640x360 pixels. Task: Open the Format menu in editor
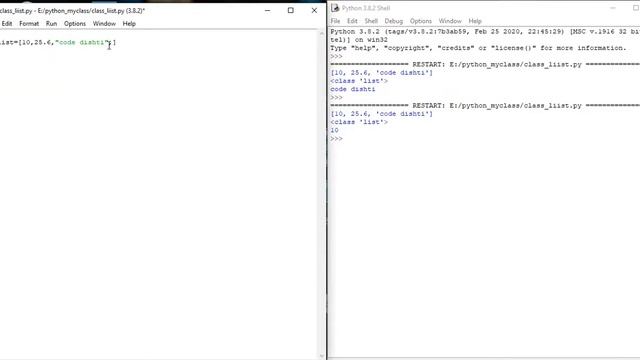tap(29, 24)
